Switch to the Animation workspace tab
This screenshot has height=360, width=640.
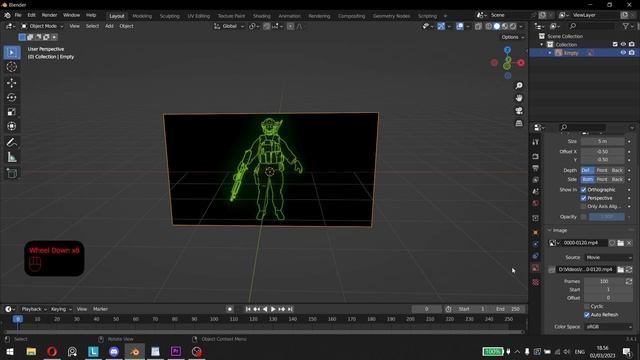pyautogui.click(x=289, y=16)
